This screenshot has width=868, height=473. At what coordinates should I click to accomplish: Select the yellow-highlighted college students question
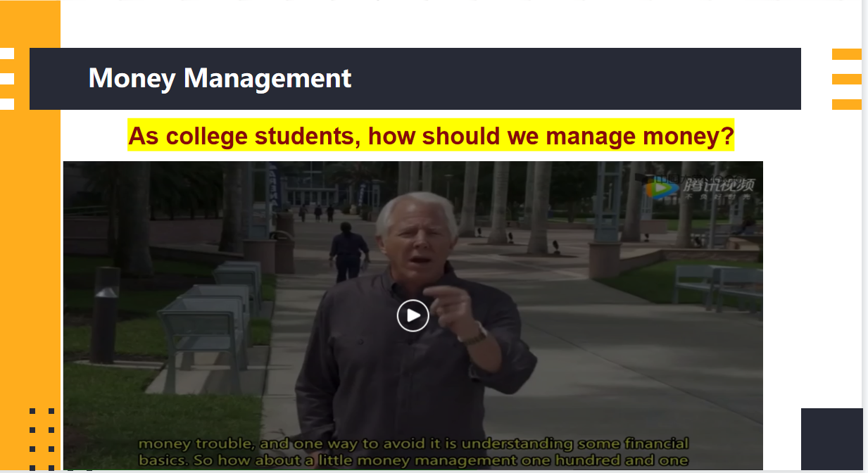tap(431, 135)
